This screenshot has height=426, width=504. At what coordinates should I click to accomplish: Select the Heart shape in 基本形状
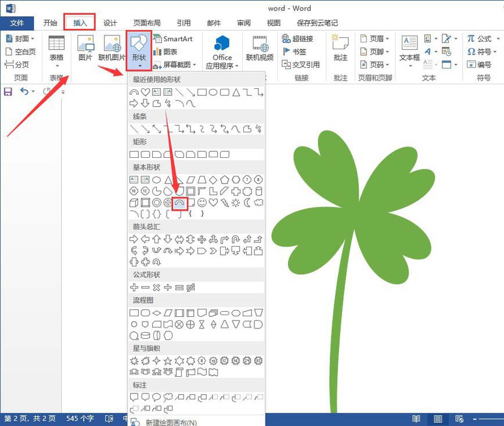point(213,203)
